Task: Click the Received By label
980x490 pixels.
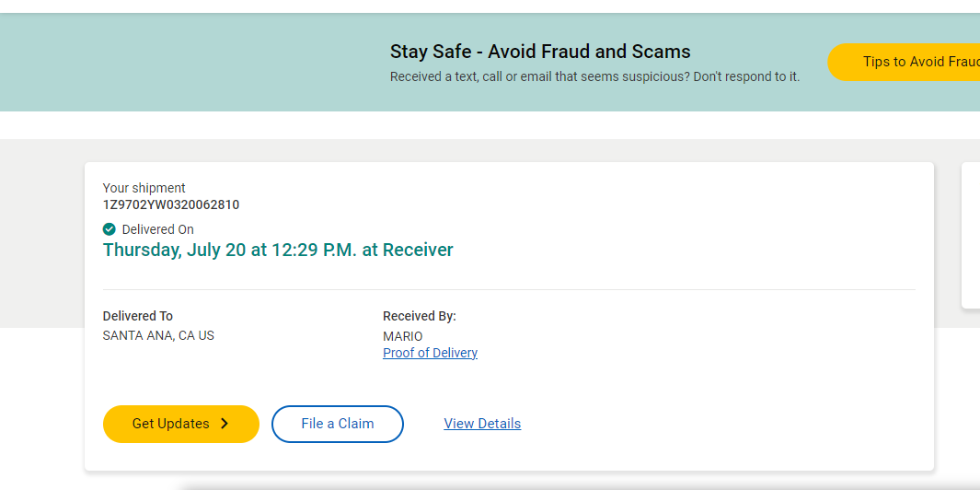Action: (x=420, y=317)
